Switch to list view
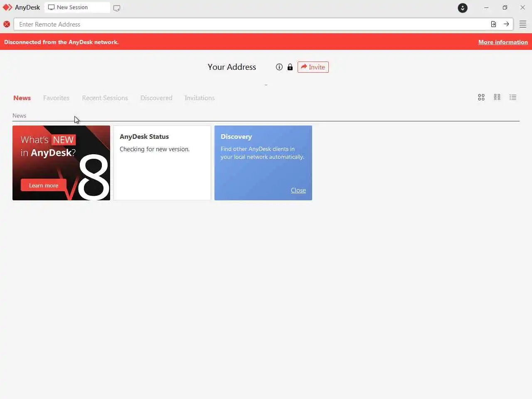Screen dimensions: 532x399 (513, 97)
